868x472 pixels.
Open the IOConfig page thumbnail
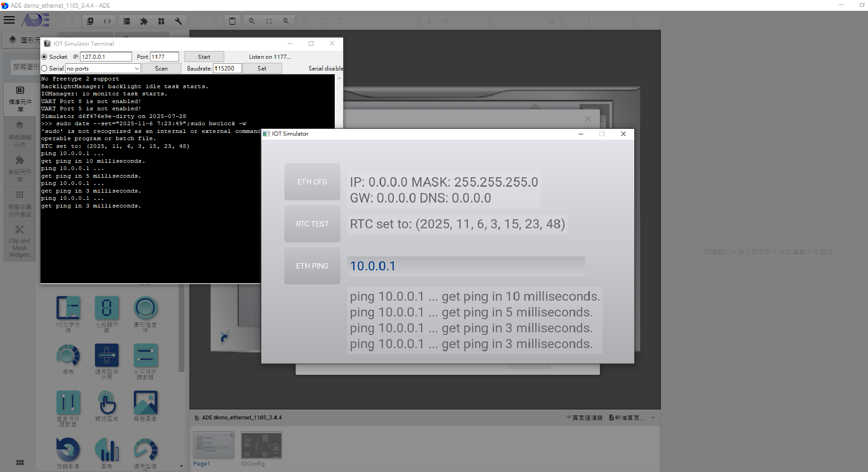coord(261,445)
